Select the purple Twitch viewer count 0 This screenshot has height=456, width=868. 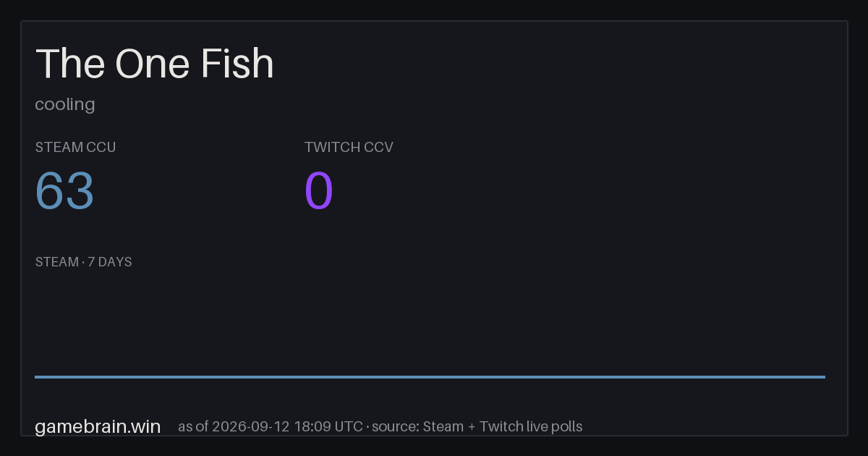point(319,191)
